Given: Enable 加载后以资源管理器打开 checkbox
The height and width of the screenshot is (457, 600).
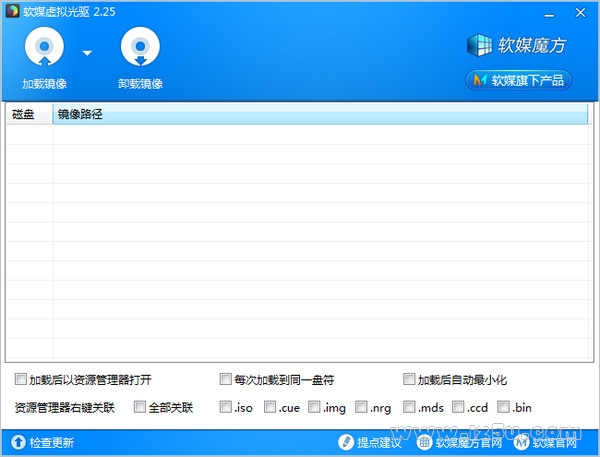Looking at the screenshot, I should (21, 380).
